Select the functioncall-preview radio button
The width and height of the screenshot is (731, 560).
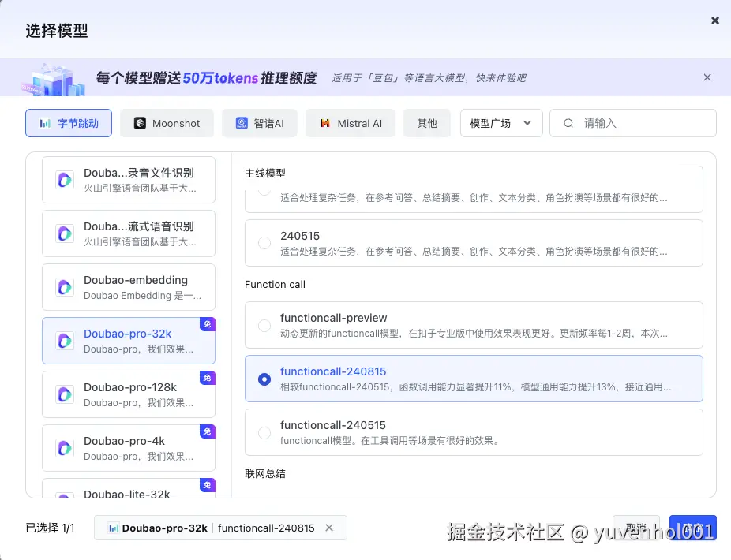coord(264,325)
